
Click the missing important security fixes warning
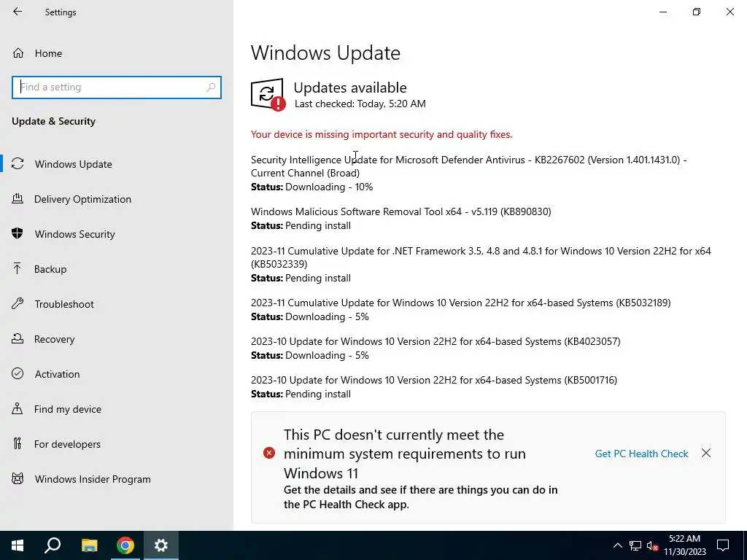382,134
